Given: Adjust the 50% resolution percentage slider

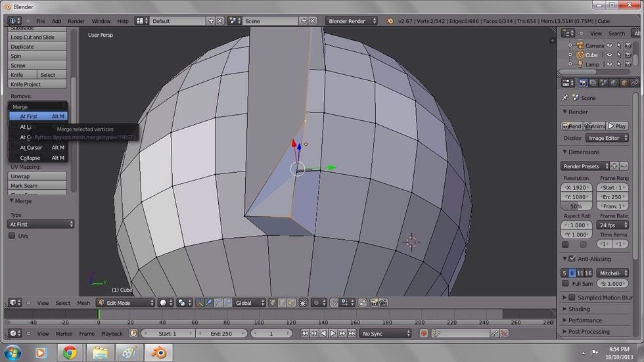Looking at the screenshot, I should 577,206.
